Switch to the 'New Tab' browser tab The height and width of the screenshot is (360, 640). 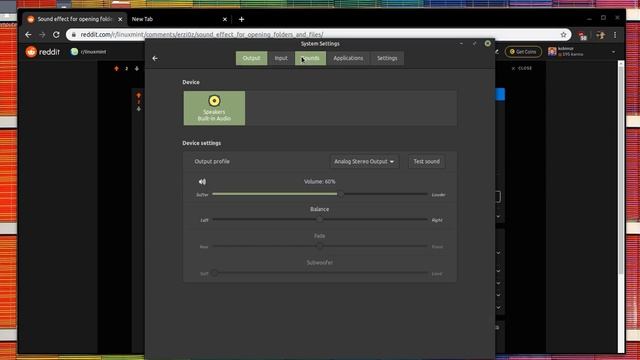point(179,19)
